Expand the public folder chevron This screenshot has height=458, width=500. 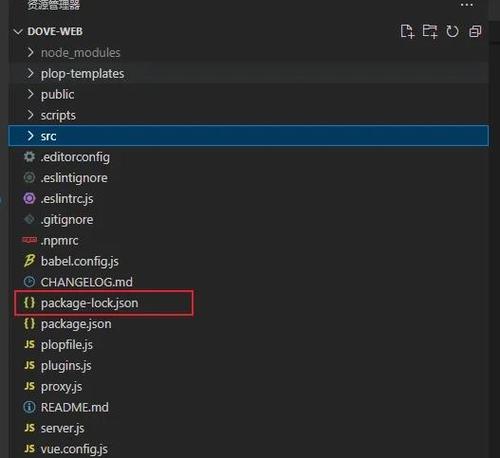click(30, 94)
